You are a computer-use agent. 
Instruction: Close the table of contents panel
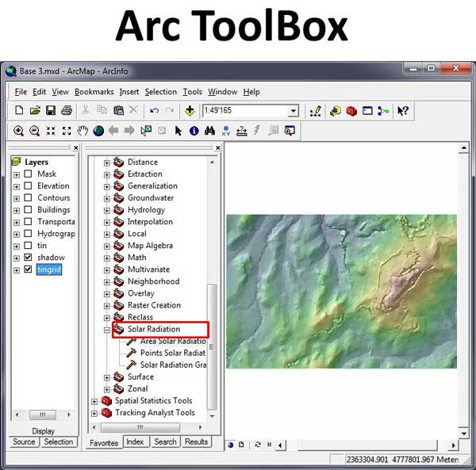coord(76,147)
